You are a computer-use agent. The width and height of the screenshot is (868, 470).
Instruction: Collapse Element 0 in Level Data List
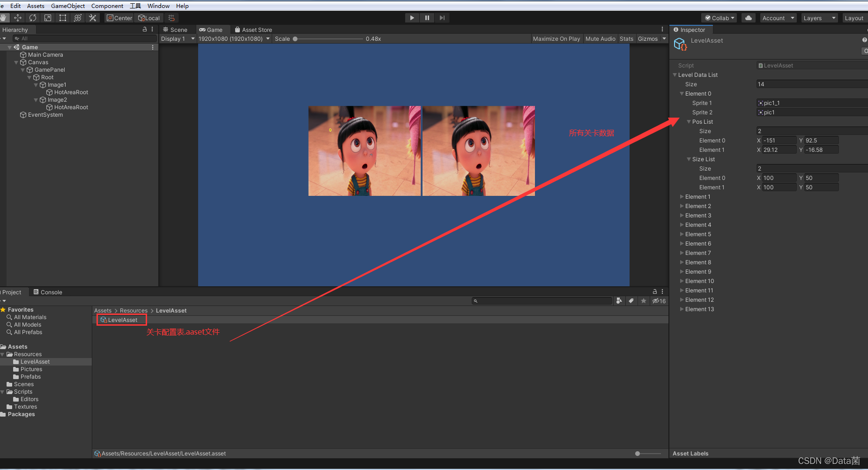[682, 94]
